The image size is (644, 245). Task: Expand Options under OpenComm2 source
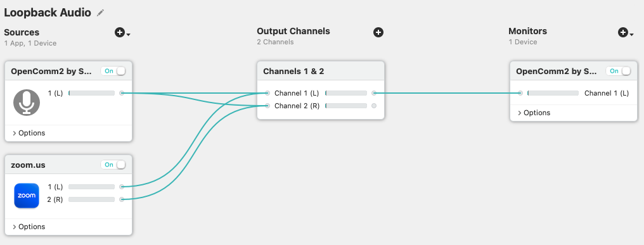tap(29, 133)
